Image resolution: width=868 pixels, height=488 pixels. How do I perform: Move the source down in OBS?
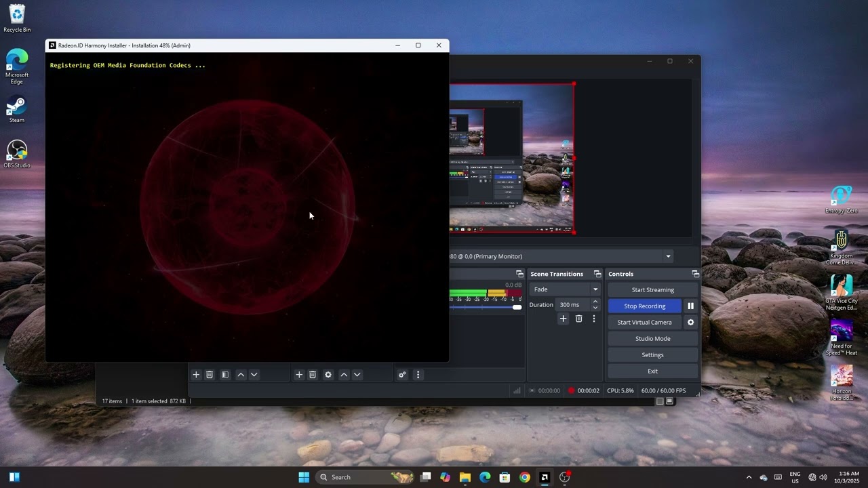click(x=357, y=375)
